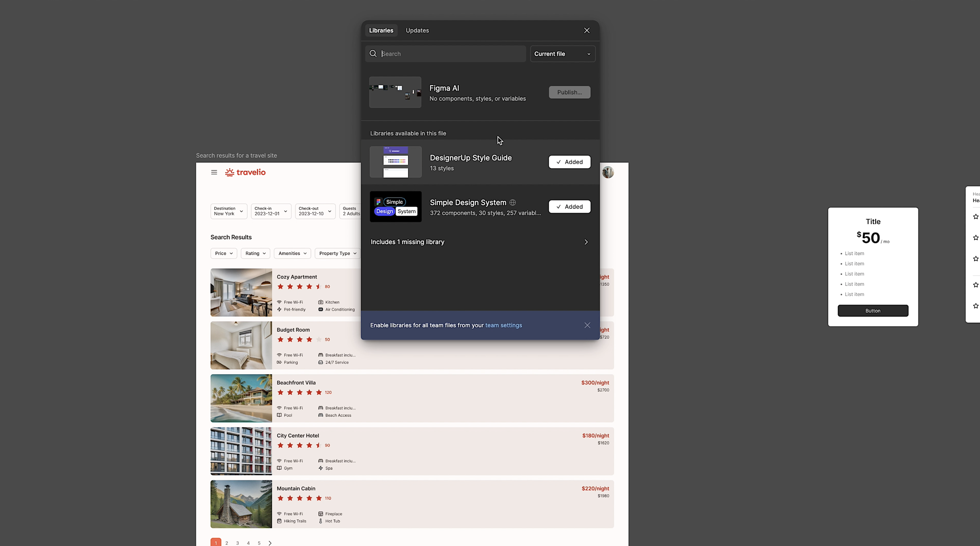Click the Publish button for Figma AI
Viewport: 980px width, 546px height.
click(569, 91)
